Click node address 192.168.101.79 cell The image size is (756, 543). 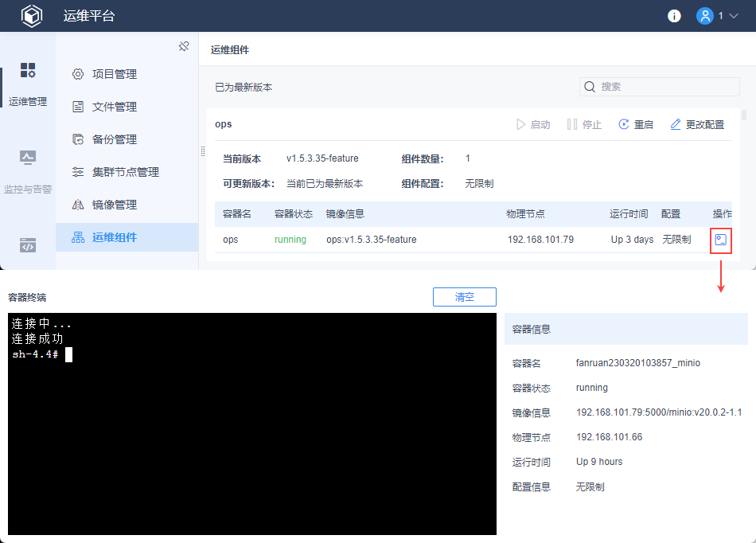click(540, 240)
